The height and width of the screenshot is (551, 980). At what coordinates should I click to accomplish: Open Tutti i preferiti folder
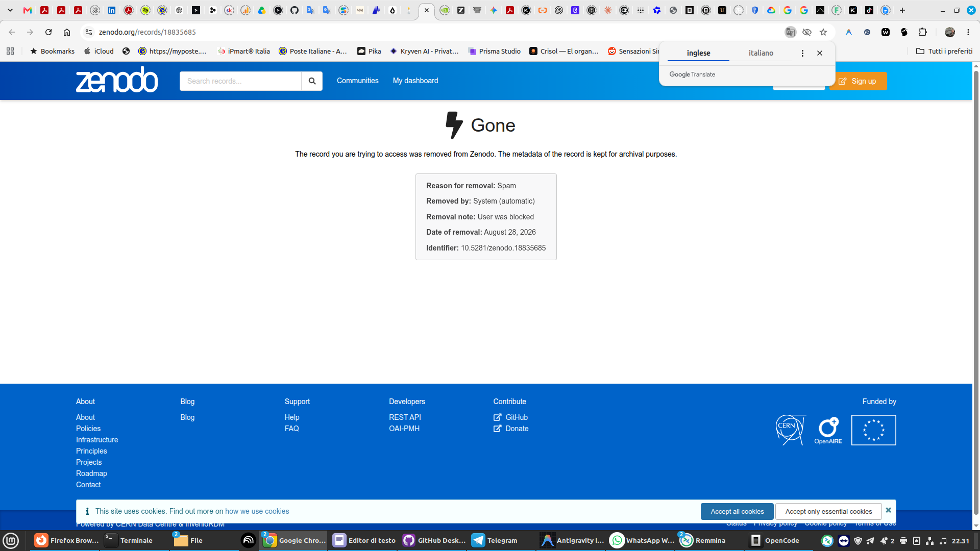point(944,51)
